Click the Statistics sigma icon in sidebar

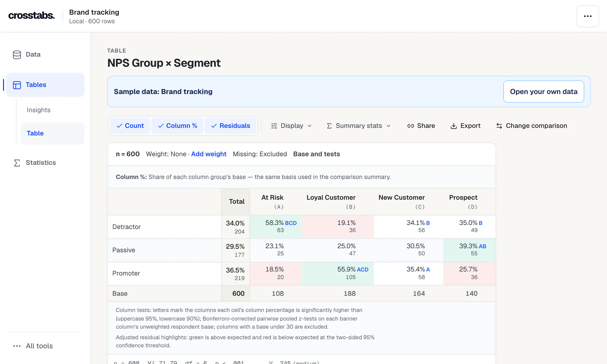click(x=17, y=163)
